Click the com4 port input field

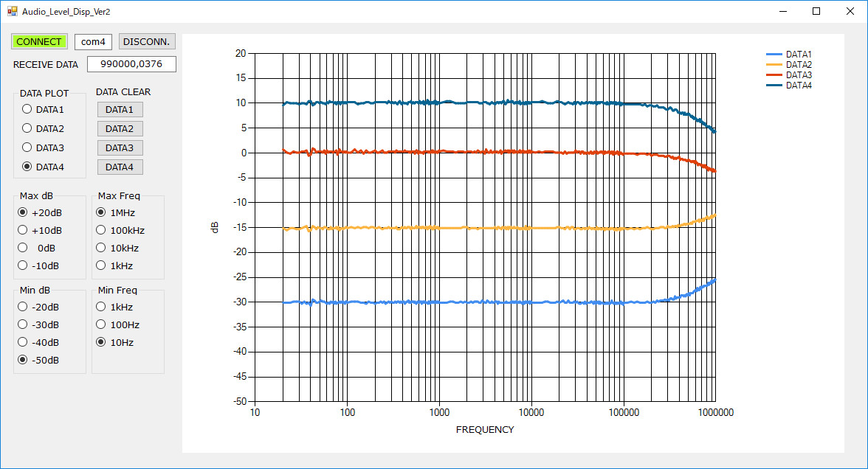(x=93, y=41)
